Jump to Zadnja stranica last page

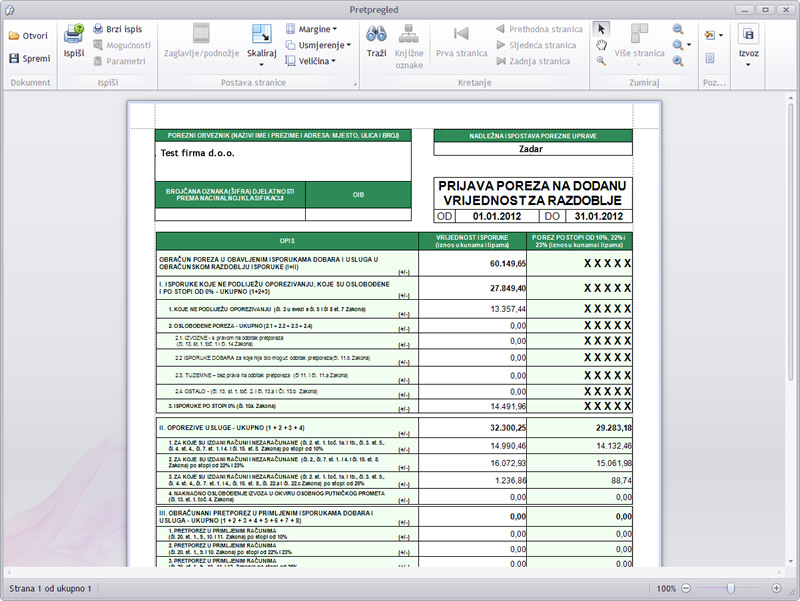tap(533, 61)
